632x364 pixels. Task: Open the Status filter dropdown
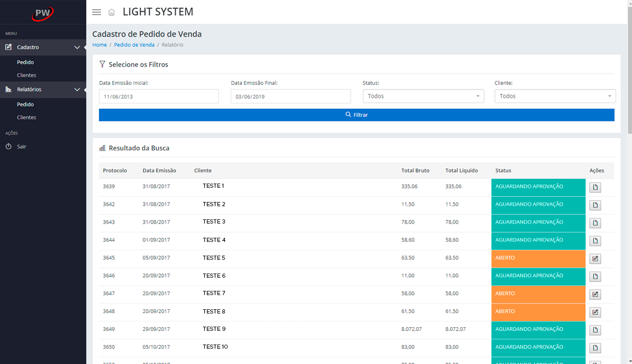coord(423,96)
